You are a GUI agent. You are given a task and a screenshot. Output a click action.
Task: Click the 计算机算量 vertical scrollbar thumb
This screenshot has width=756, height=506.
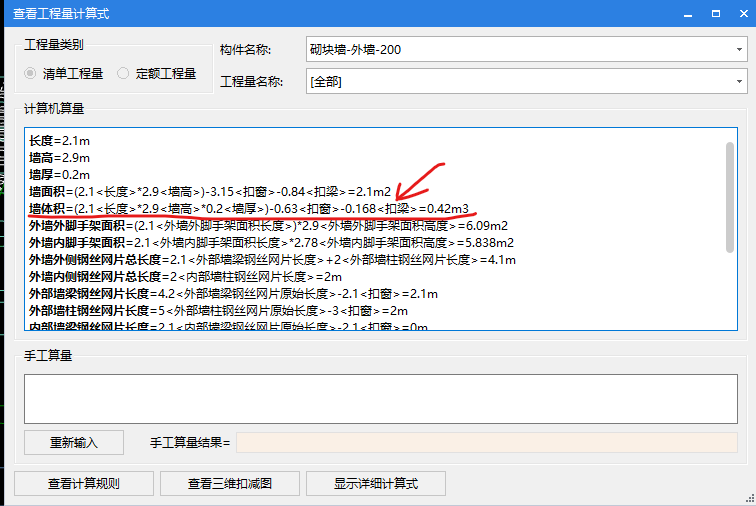coord(730,197)
